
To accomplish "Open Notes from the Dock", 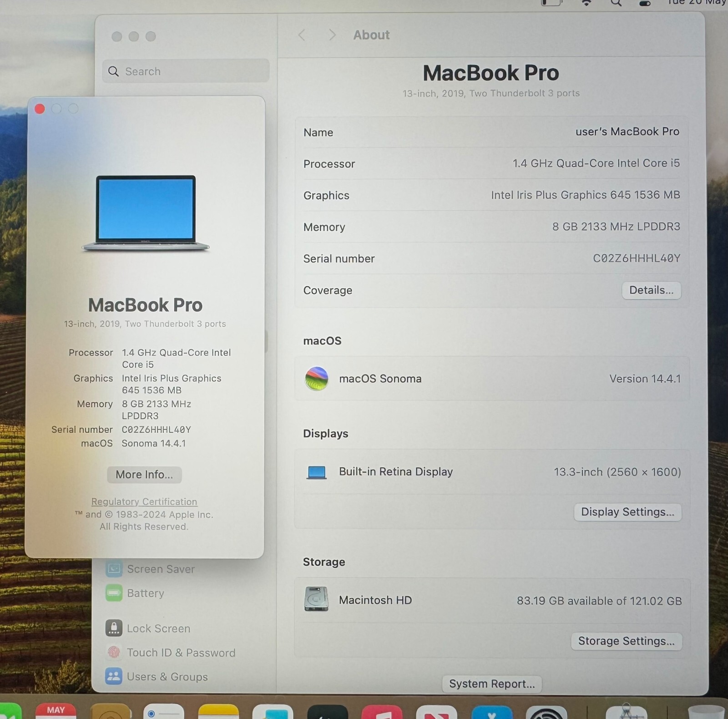I will [218, 712].
